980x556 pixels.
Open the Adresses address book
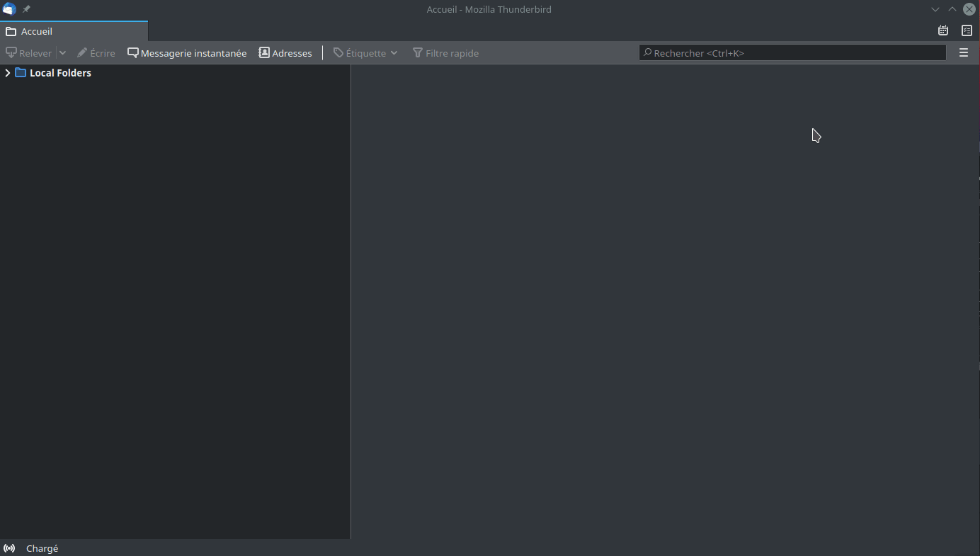(x=285, y=53)
